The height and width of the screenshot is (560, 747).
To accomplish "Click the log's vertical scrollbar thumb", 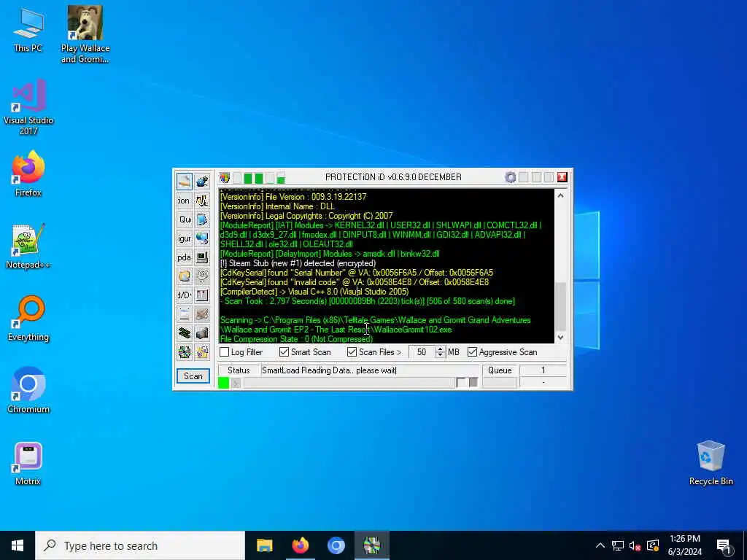I will pyautogui.click(x=561, y=306).
